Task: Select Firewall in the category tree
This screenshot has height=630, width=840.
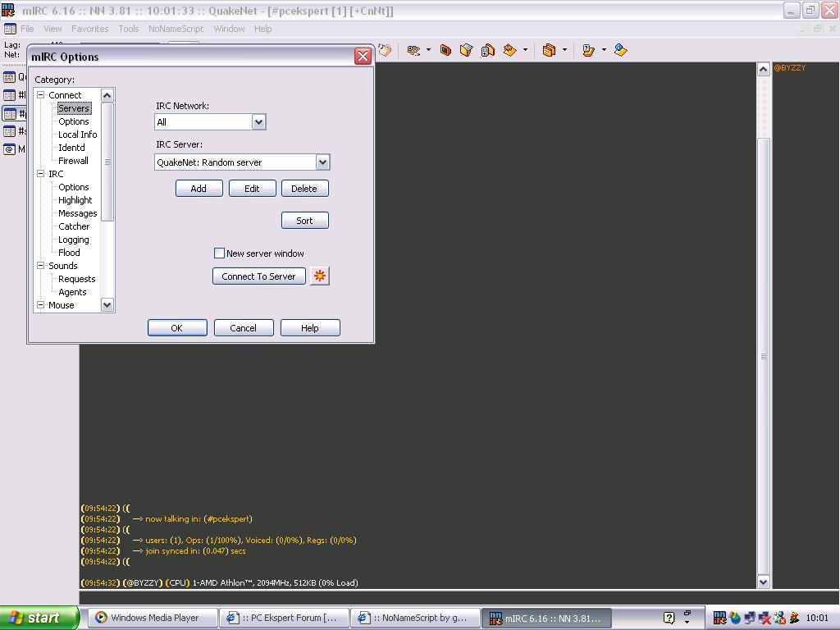Action: [x=73, y=161]
